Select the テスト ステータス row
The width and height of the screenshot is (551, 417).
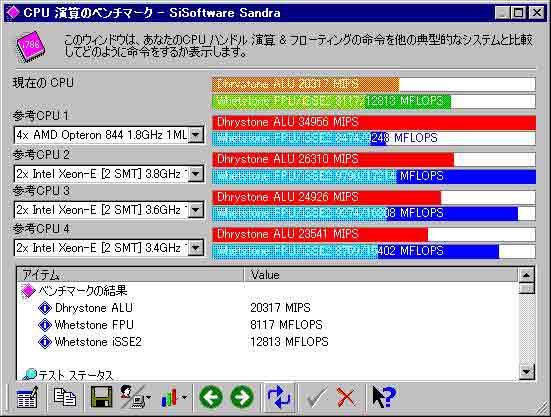pos(76,375)
